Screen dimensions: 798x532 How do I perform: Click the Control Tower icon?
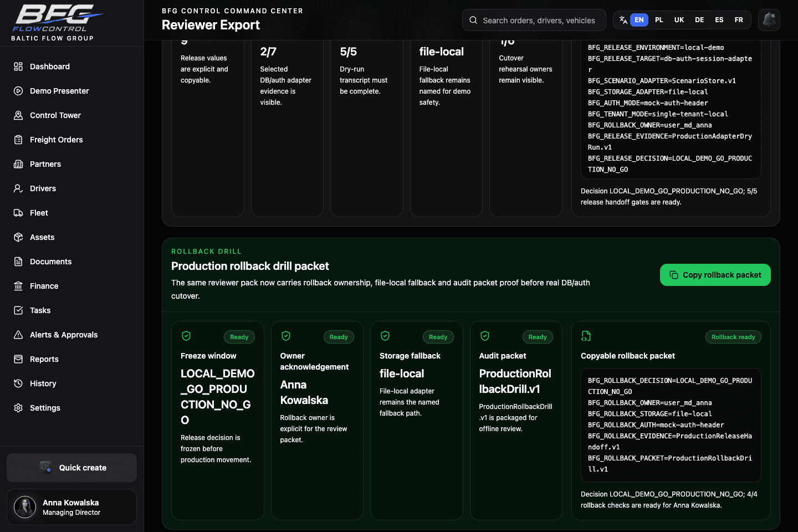click(18, 115)
